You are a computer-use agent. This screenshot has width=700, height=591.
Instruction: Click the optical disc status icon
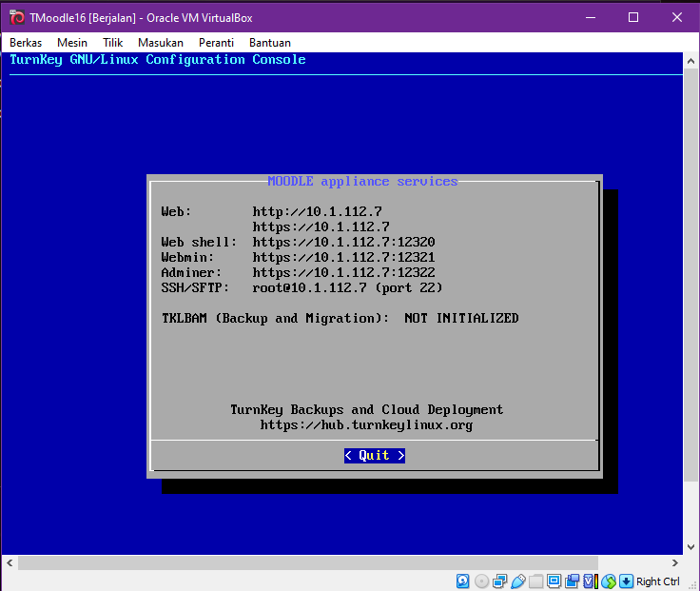click(481, 581)
